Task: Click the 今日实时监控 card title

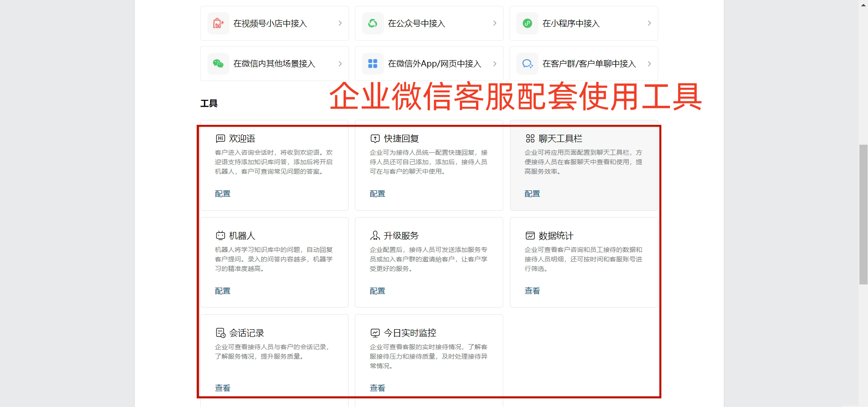Action: click(410, 333)
